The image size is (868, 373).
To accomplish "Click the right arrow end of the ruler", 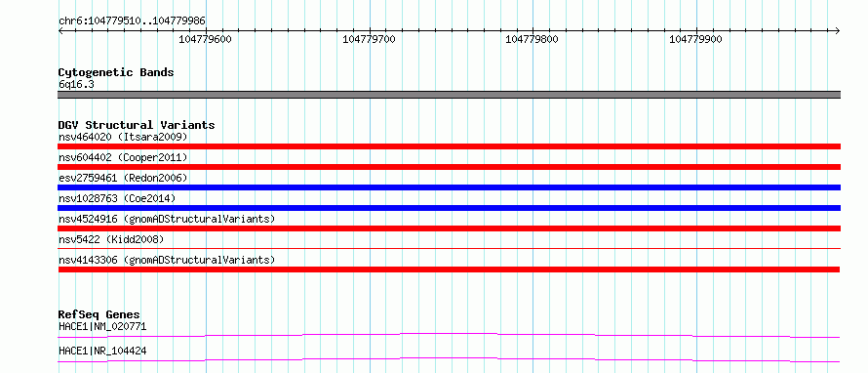I will [838, 31].
